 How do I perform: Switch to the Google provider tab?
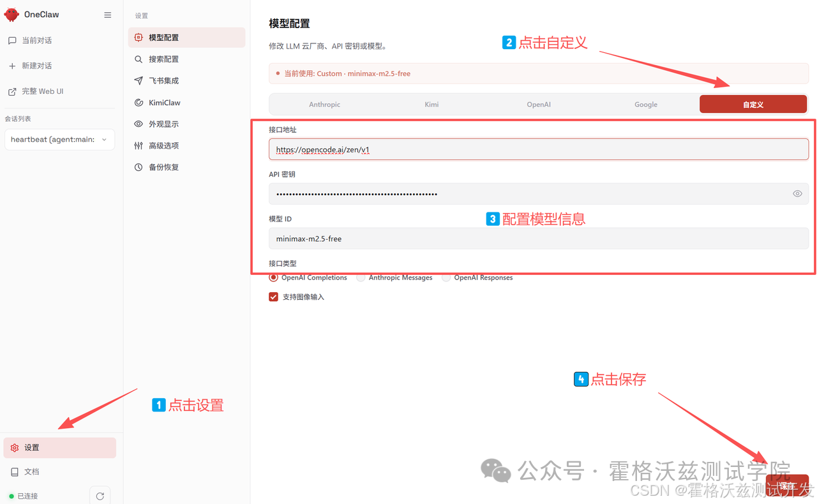(x=646, y=104)
